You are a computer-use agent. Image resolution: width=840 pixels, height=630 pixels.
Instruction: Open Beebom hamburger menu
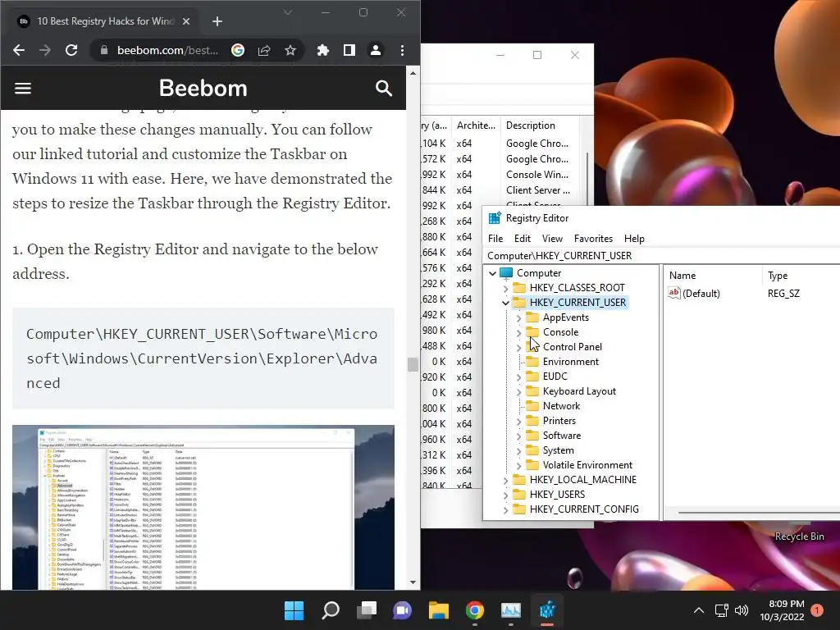click(22, 88)
